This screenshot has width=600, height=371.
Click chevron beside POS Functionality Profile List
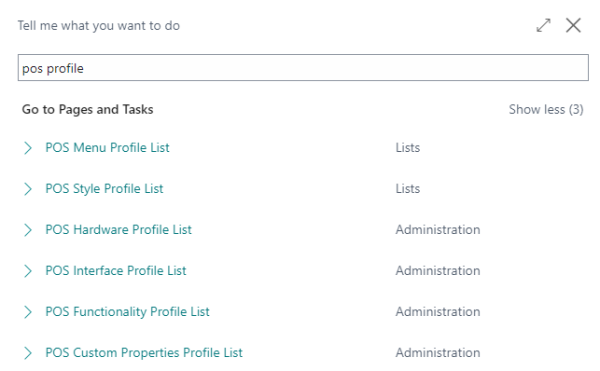(28, 312)
